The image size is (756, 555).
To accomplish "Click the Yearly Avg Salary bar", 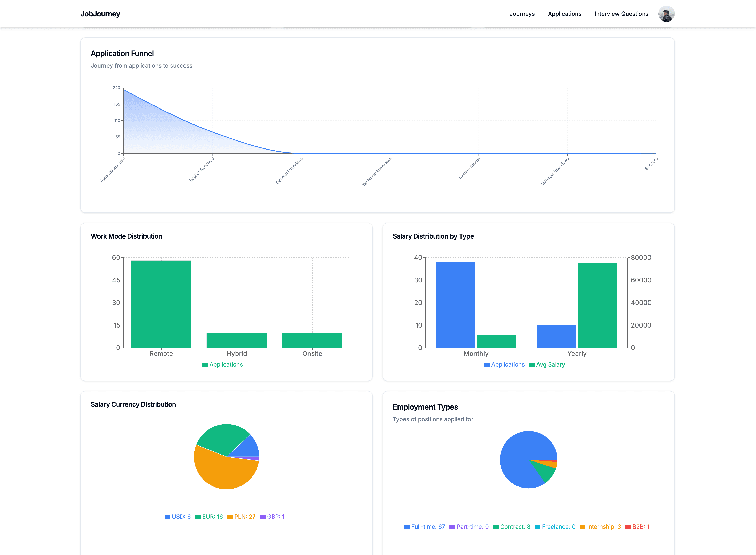I will [x=597, y=302].
